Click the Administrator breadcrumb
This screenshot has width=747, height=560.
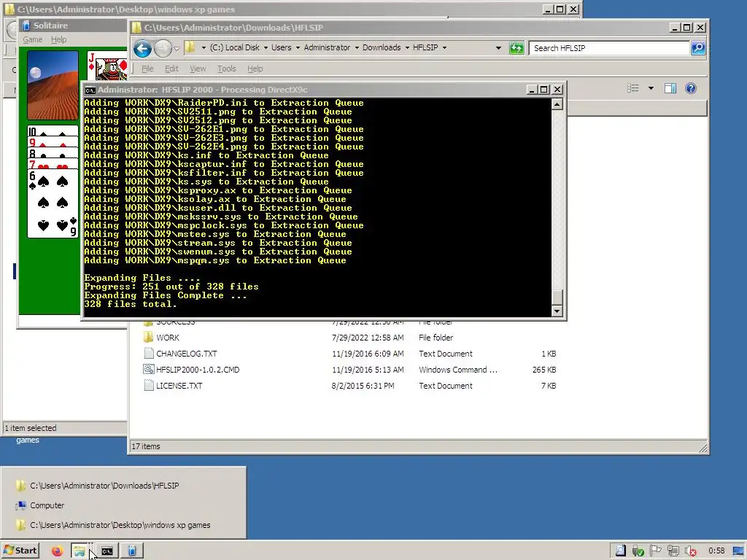(x=327, y=47)
